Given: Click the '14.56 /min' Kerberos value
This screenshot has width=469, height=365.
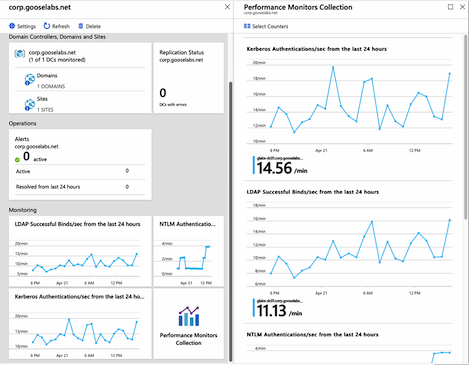Looking at the screenshot, I should coord(282,168).
